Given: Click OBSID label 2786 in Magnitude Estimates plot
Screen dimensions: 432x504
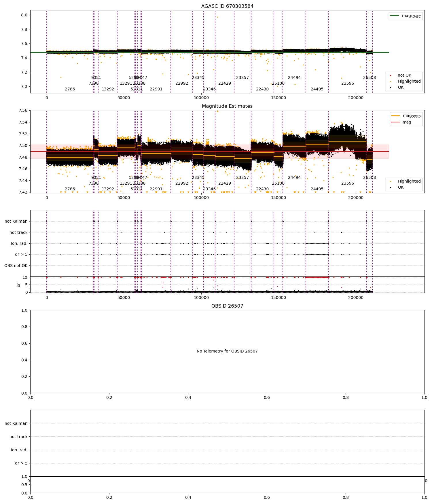Looking at the screenshot, I should [70, 189].
